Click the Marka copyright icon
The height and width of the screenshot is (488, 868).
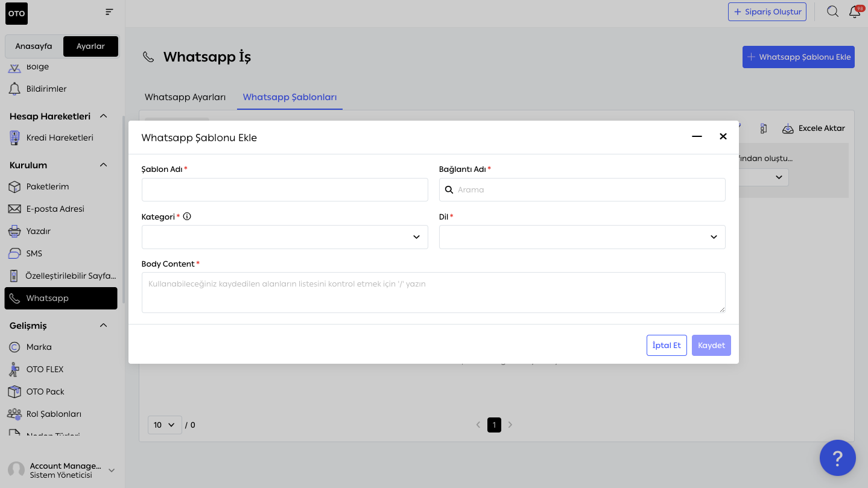coord(14,347)
